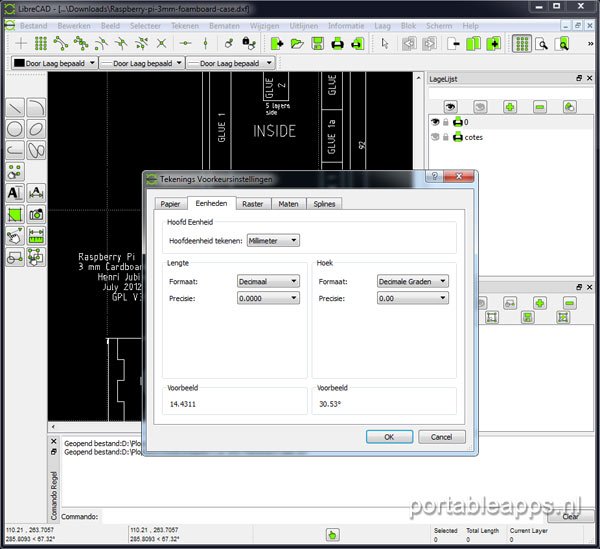Select the Dimension tool in left toolbar

[36, 192]
